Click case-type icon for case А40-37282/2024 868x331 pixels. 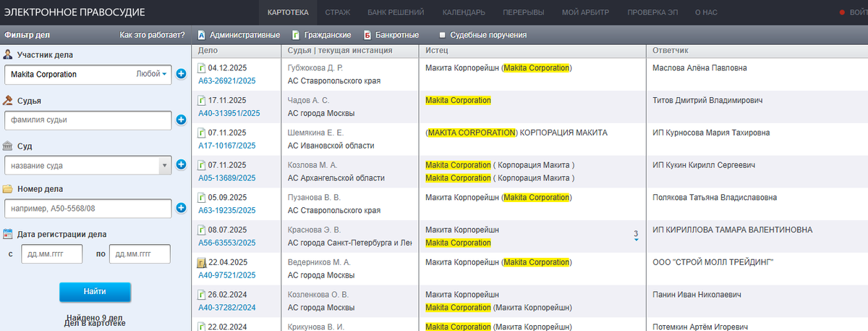tap(202, 296)
